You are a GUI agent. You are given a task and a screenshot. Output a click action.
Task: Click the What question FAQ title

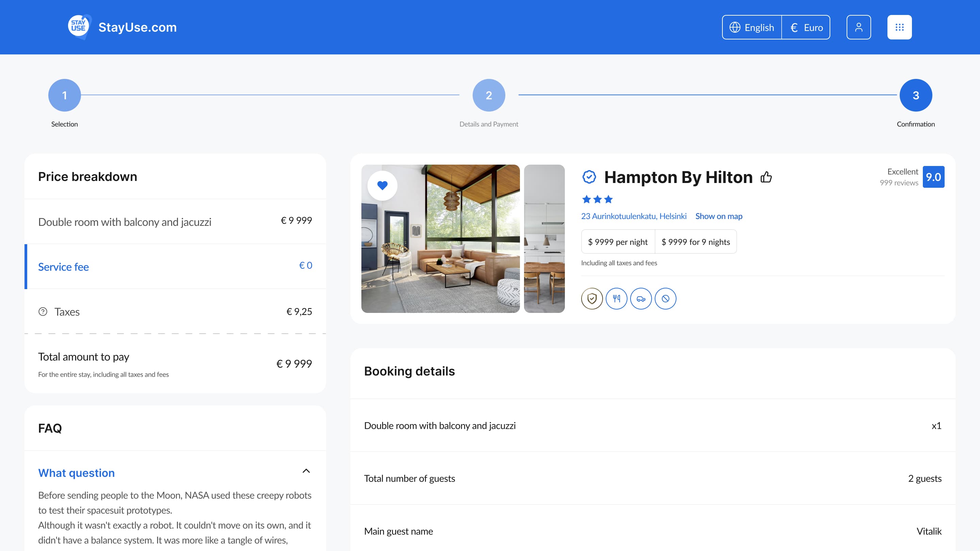point(77,473)
